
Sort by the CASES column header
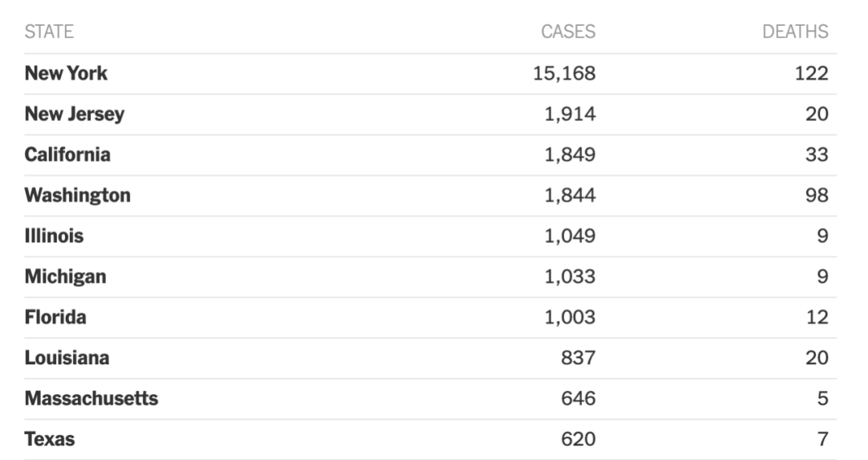point(568,31)
